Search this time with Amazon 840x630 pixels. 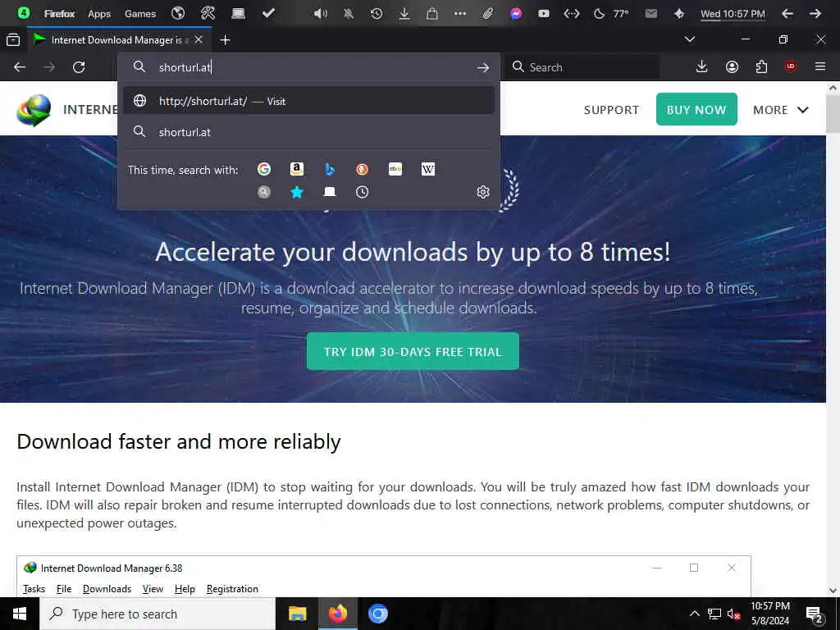click(297, 169)
